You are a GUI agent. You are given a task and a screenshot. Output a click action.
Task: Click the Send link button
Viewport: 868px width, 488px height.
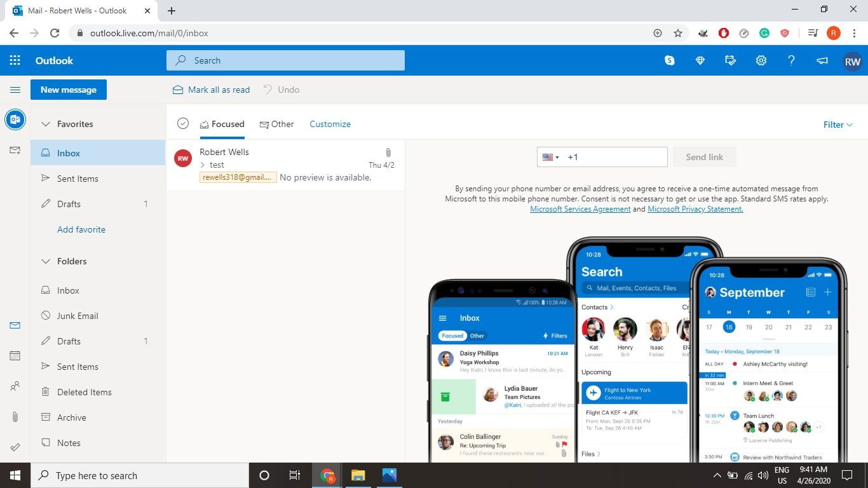704,157
